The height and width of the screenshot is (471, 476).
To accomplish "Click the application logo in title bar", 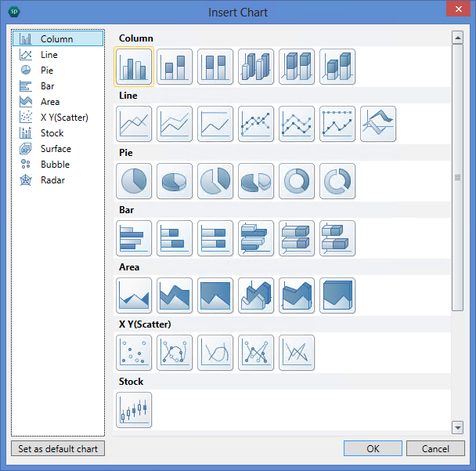I will click(x=14, y=12).
